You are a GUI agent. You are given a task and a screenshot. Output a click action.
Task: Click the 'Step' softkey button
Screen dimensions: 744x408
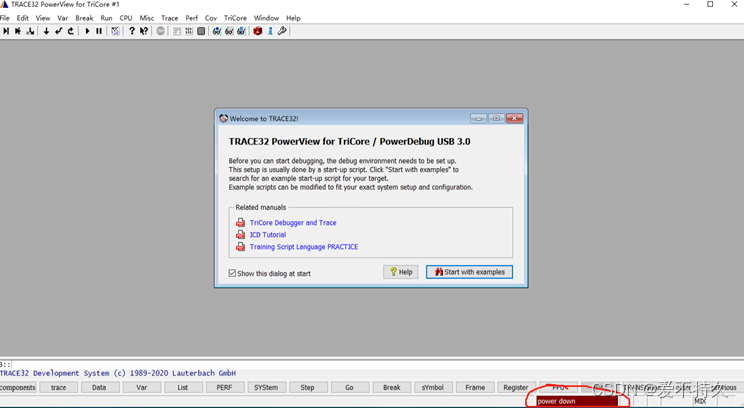307,388
